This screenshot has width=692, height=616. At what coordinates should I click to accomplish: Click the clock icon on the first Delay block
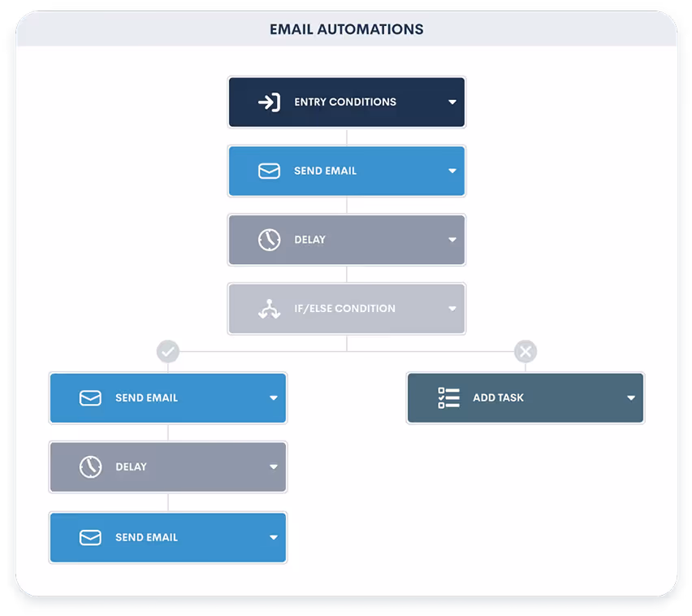coord(269,240)
